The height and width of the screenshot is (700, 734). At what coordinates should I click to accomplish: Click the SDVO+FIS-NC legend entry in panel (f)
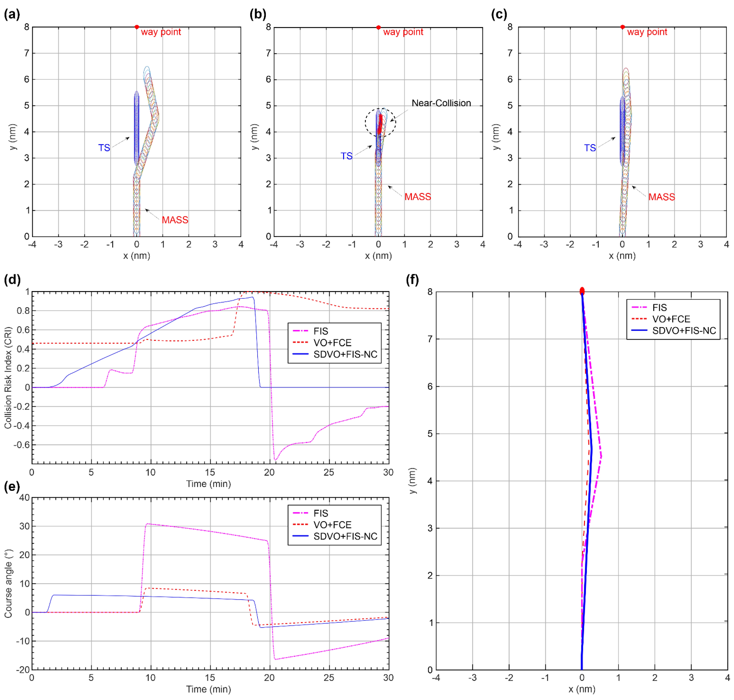pos(684,331)
